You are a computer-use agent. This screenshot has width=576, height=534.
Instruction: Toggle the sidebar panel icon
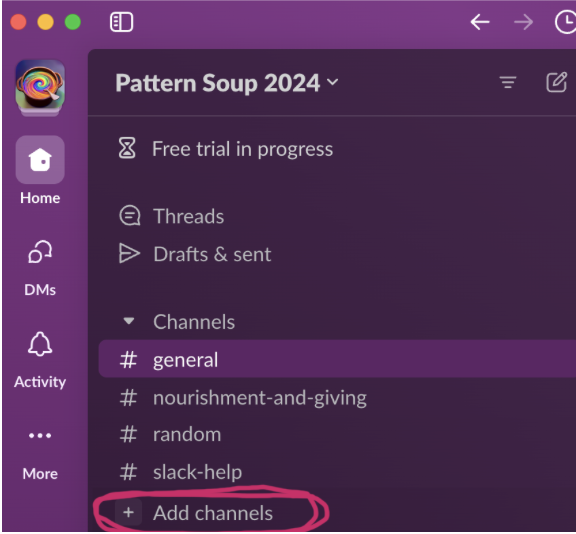pyautogui.click(x=121, y=22)
